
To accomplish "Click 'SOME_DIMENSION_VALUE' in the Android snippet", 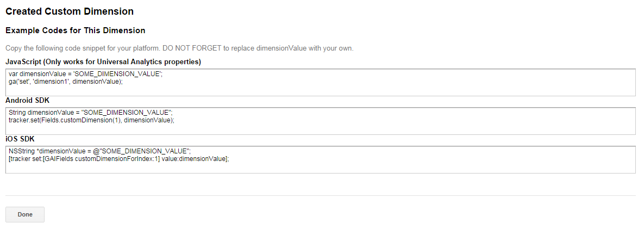I will tap(127, 113).
